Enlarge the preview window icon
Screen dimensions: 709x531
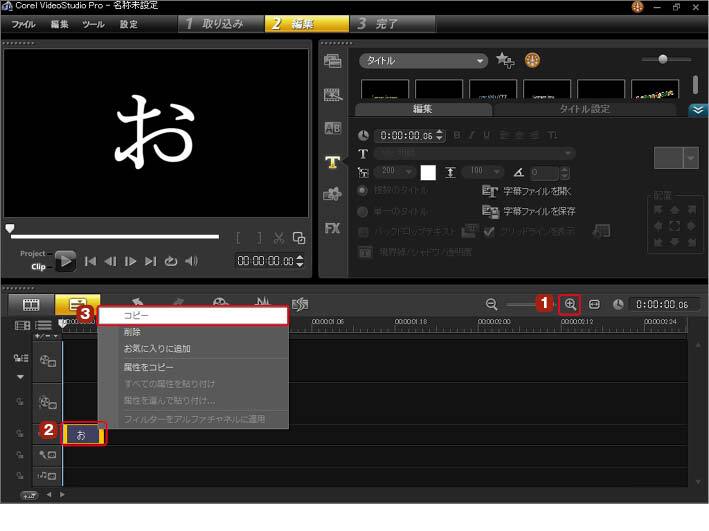click(x=299, y=238)
